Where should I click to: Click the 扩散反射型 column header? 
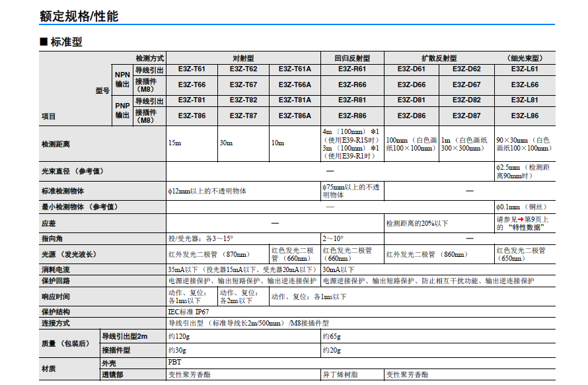tap(439, 58)
